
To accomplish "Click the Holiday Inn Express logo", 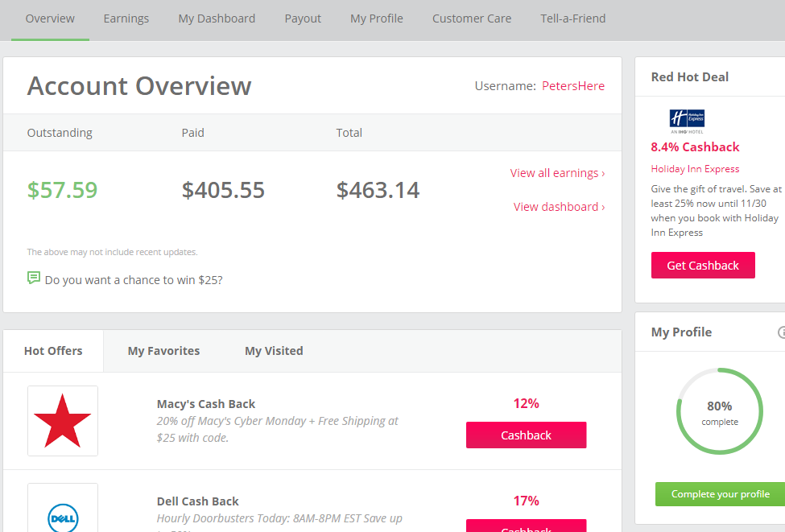I will click(x=687, y=122).
